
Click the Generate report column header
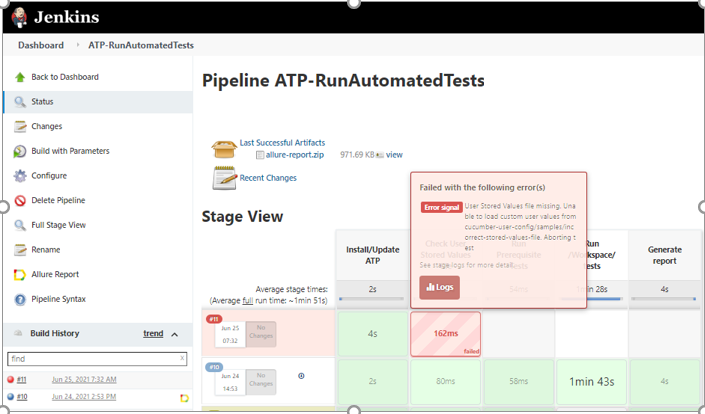(665, 255)
